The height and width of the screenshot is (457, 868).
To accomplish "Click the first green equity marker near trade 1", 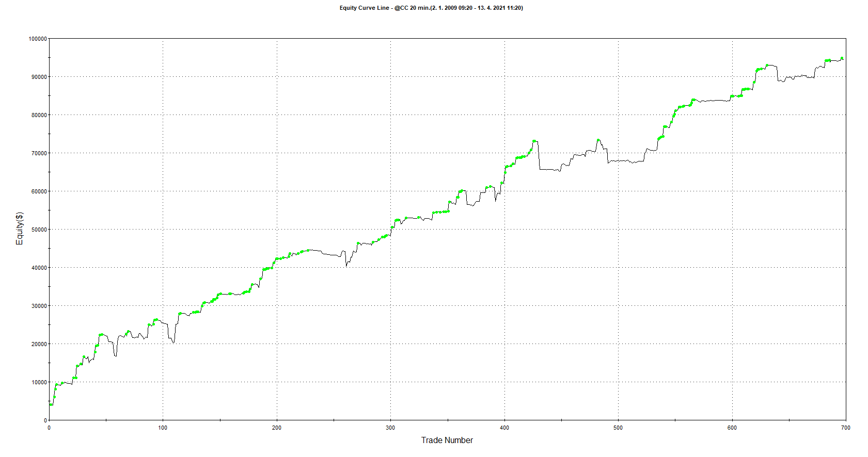I will point(51,404).
